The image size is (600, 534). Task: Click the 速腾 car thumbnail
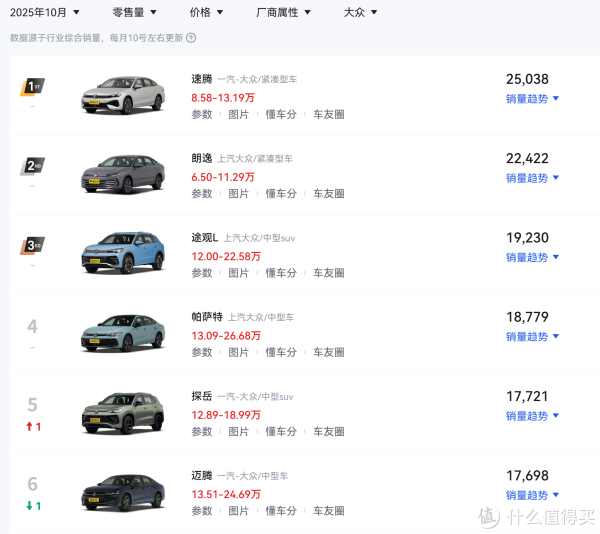122,94
